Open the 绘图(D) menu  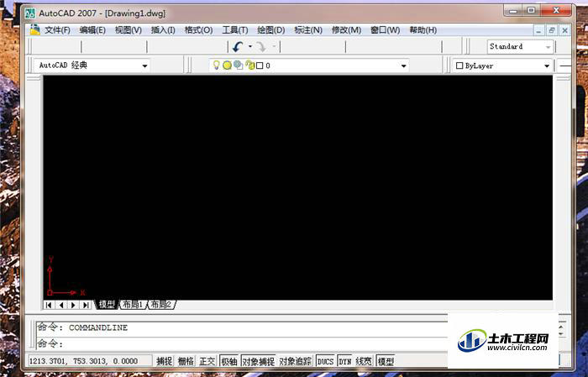click(x=271, y=30)
